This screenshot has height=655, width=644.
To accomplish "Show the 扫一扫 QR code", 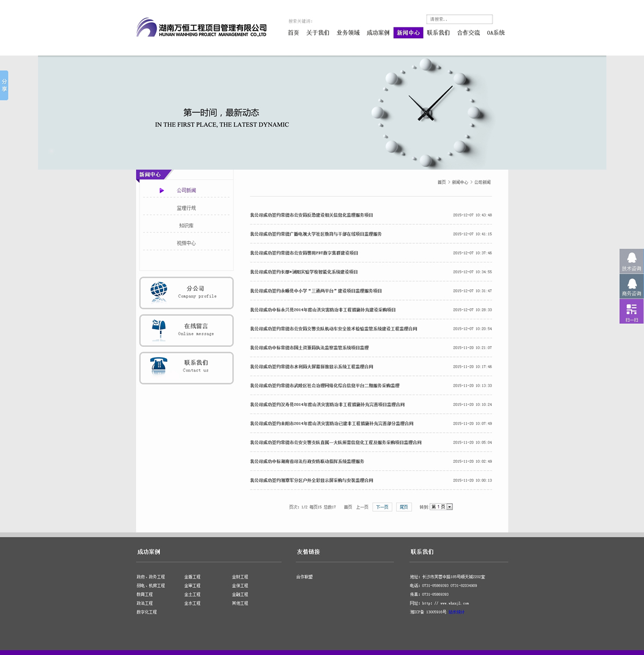I will (x=631, y=311).
